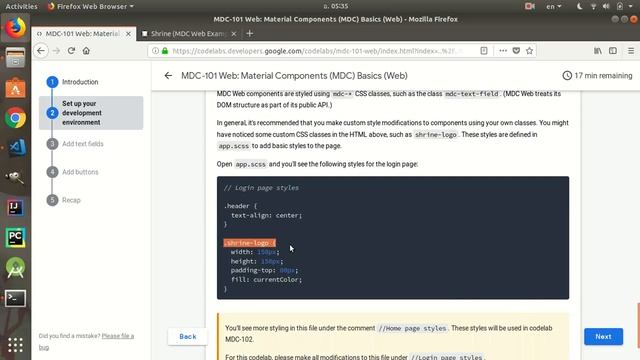Screen dimensions: 640x360
Task: Click the highlighted .shrine-logo code line
Action: 249,243
